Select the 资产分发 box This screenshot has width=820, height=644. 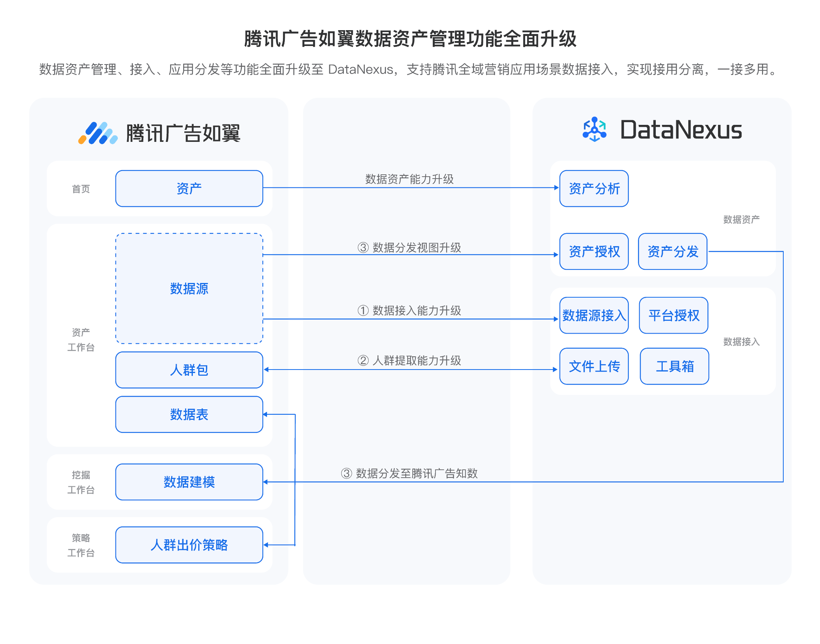pos(673,252)
